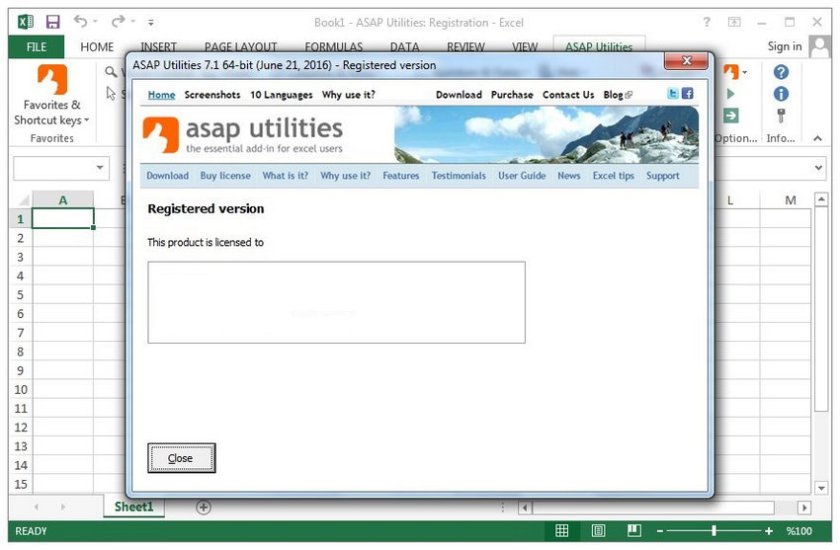Screen dimensions: 840x550
Task: Click the Home link in dialog
Action: coord(161,95)
